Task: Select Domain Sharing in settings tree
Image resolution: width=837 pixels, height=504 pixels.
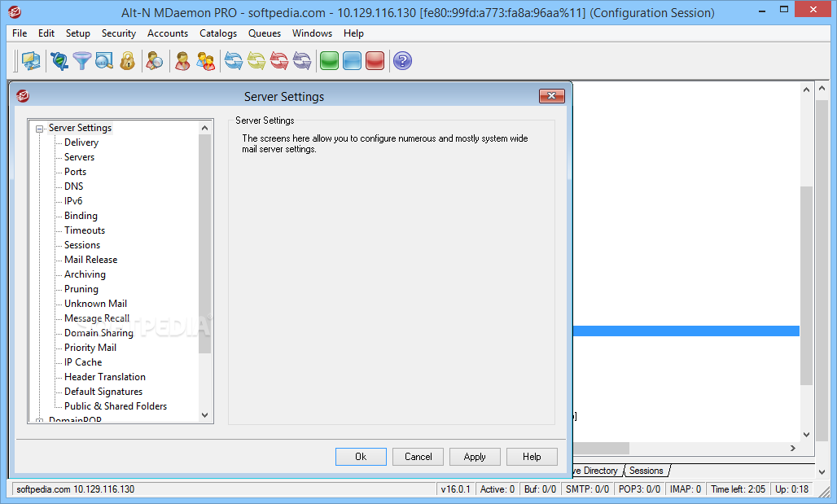Action: click(x=99, y=333)
